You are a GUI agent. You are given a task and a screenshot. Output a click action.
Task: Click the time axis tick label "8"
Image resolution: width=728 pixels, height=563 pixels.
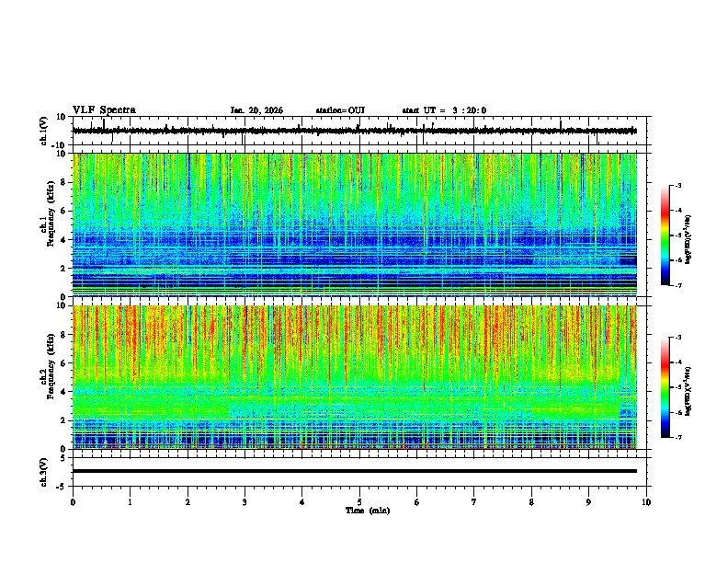pyautogui.click(x=531, y=502)
